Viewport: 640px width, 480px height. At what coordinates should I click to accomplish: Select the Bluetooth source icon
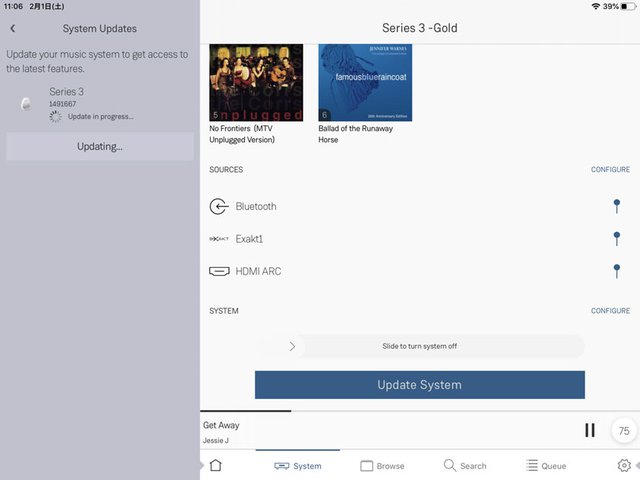point(219,207)
